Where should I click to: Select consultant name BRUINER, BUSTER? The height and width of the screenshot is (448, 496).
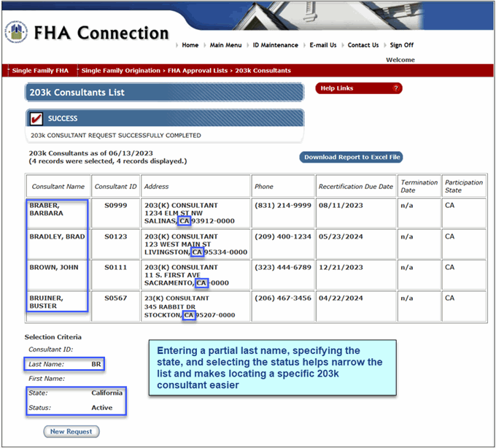point(47,302)
